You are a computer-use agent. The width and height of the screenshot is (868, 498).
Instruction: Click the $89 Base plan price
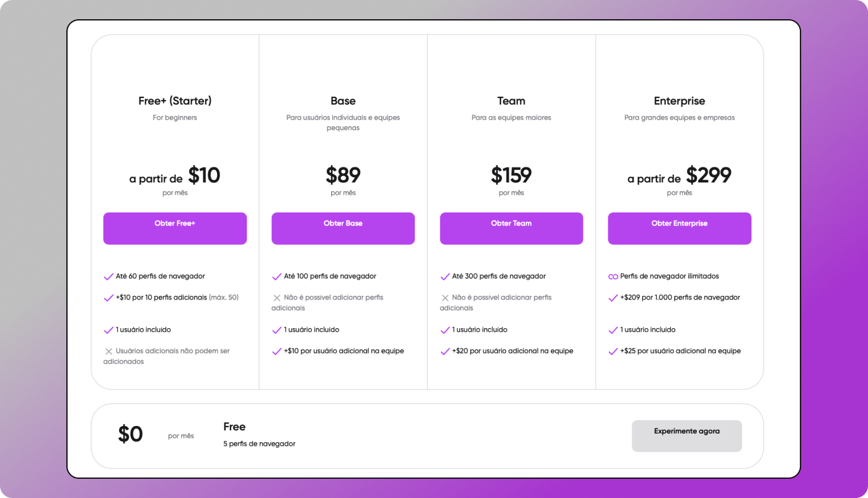[x=343, y=176]
